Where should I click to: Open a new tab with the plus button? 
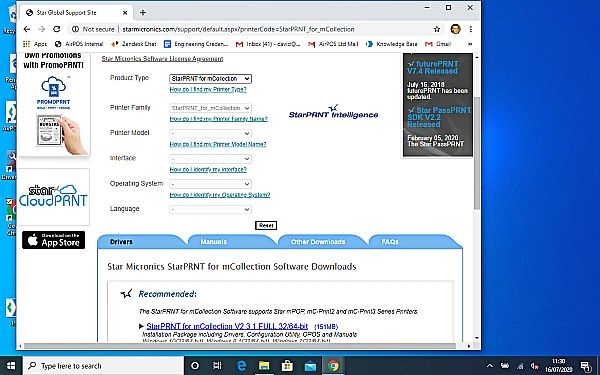coord(143,13)
